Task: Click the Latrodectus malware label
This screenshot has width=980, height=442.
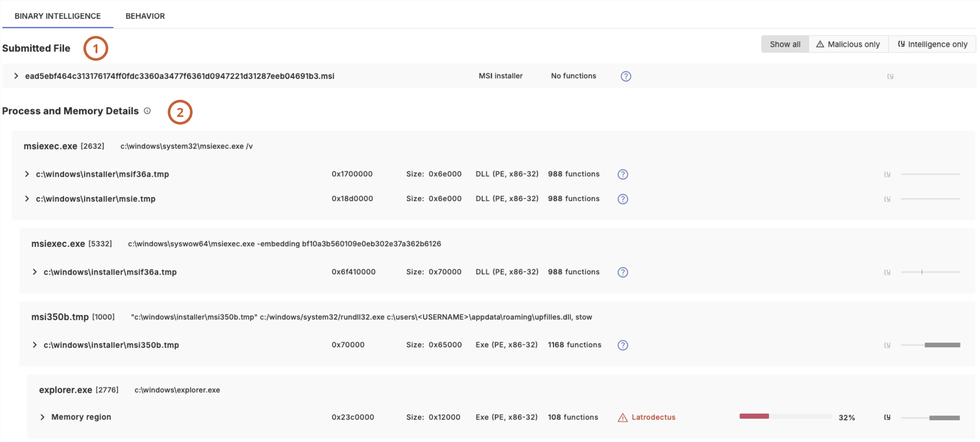Action: pyautogui.click(x=653, y=417)
